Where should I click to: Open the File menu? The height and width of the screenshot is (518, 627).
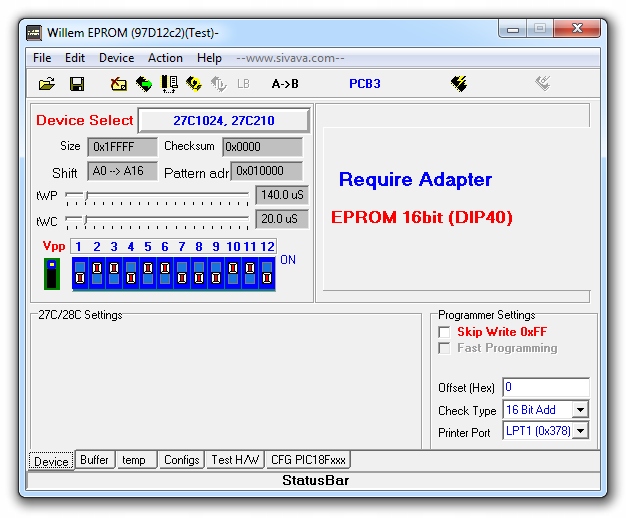coord(42,58)
